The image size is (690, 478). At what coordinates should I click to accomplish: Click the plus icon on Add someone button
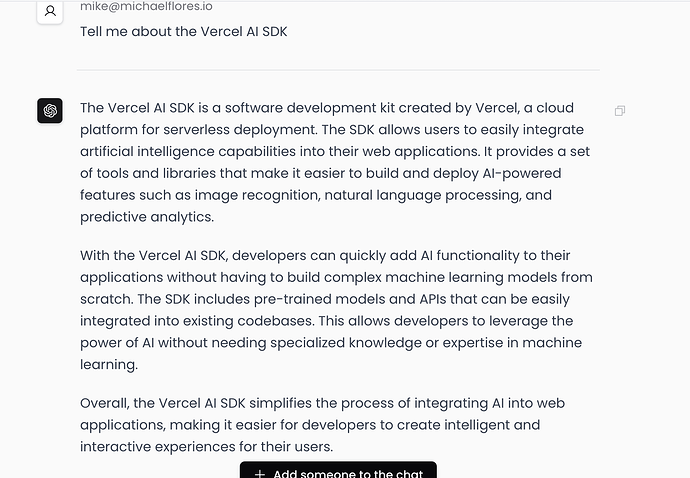260,474
